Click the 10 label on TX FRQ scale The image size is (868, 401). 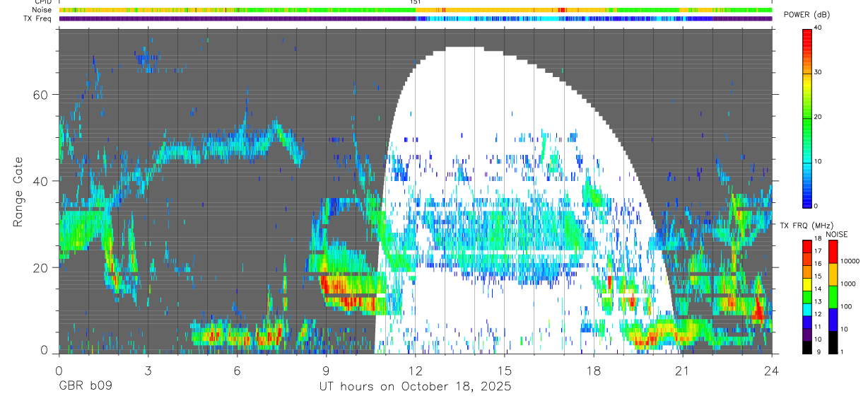coord(818,339)
